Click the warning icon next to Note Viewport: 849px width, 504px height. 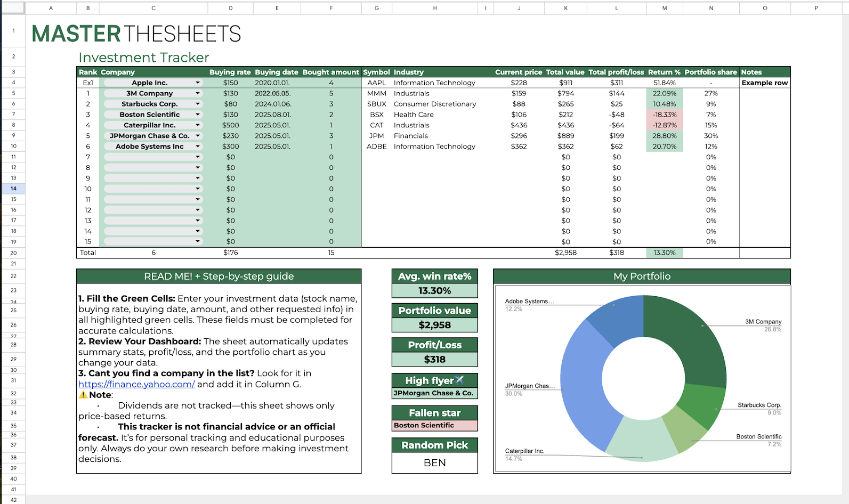click(x=83, y=395)
